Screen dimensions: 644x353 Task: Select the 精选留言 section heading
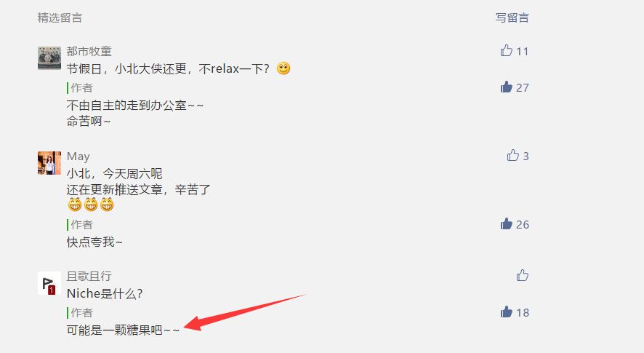(60, 17)
